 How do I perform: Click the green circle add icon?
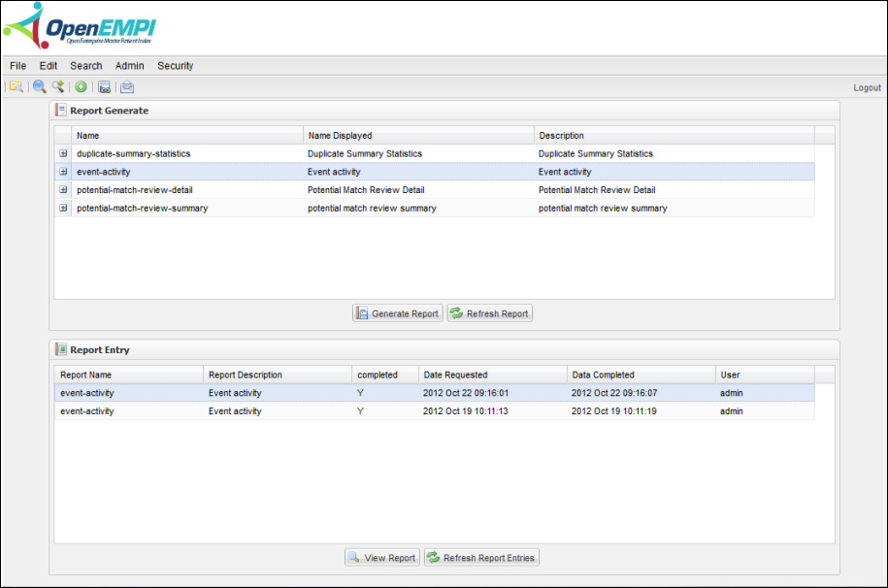tap(81, 86)
